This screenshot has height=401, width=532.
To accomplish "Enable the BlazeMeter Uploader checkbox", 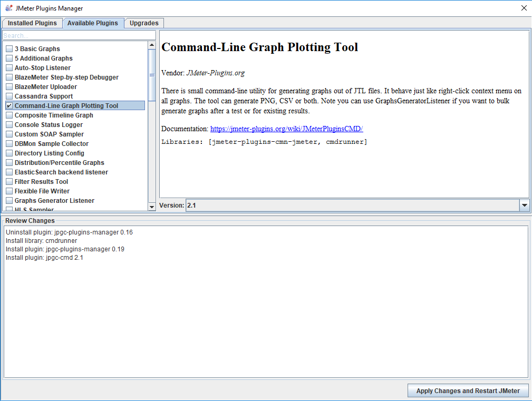I will coord(9,87).
